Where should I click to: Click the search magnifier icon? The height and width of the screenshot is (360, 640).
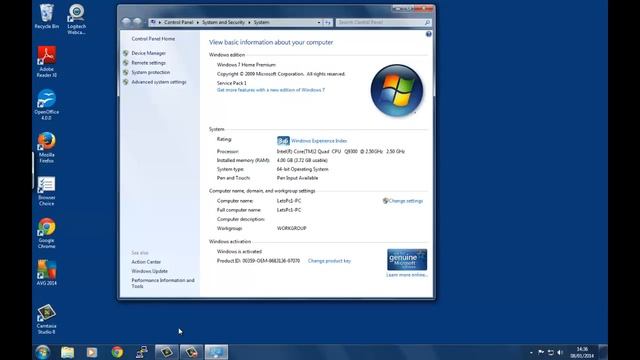(x=427, y=22)
